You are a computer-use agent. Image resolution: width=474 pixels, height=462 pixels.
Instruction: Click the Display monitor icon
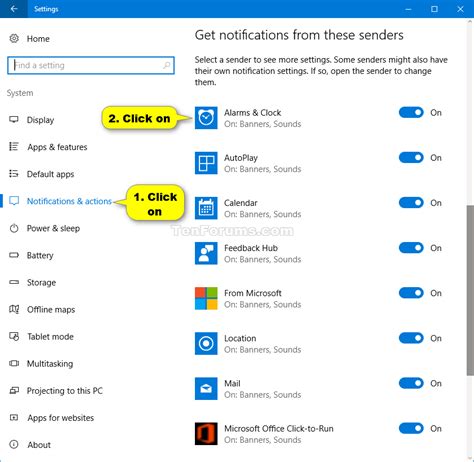click(x=14, y=119)
